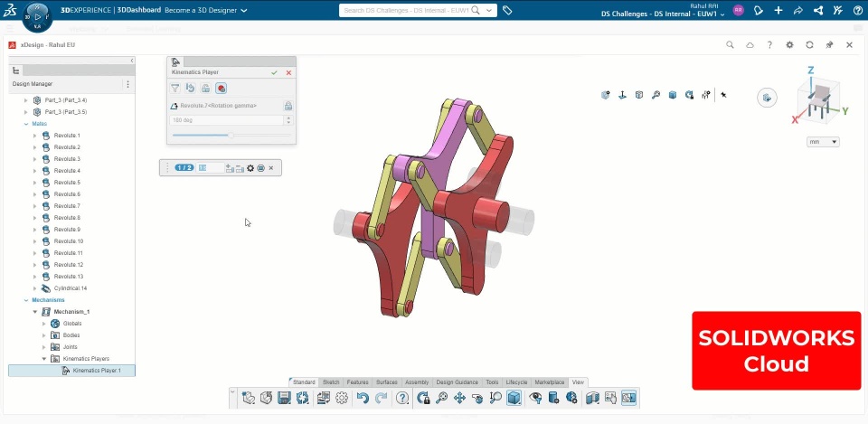This screenshot has width=868, height=424.
Task: Switch to the Design Guidance tab
Action: pyautogui.click(x=458, y=382)
